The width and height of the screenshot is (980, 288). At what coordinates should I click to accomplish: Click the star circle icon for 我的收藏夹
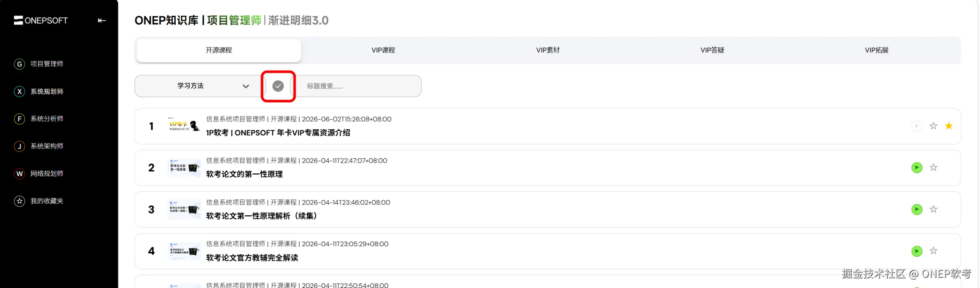click(x=19, y=201)
